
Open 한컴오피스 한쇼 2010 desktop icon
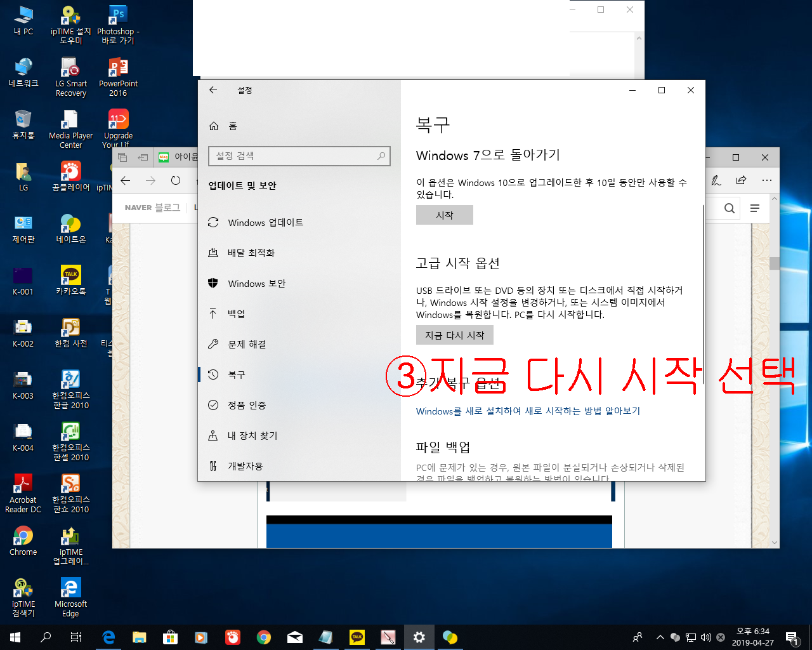pos(71,493)
